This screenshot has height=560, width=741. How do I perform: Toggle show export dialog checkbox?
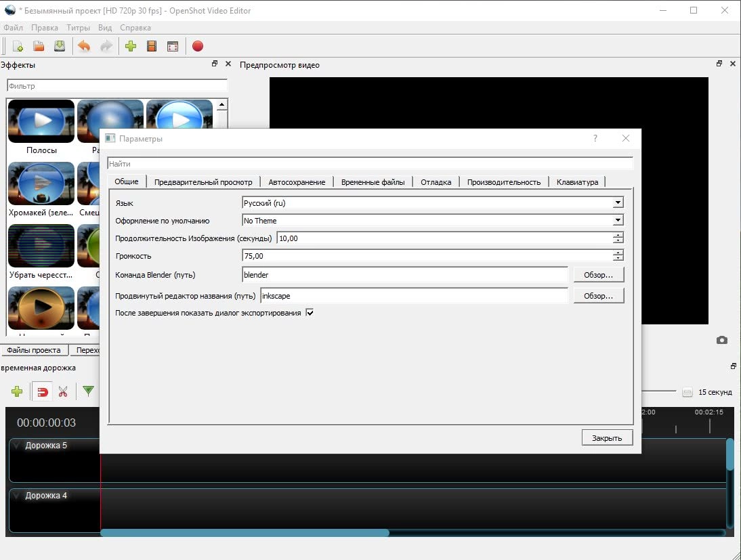point(310,312)
